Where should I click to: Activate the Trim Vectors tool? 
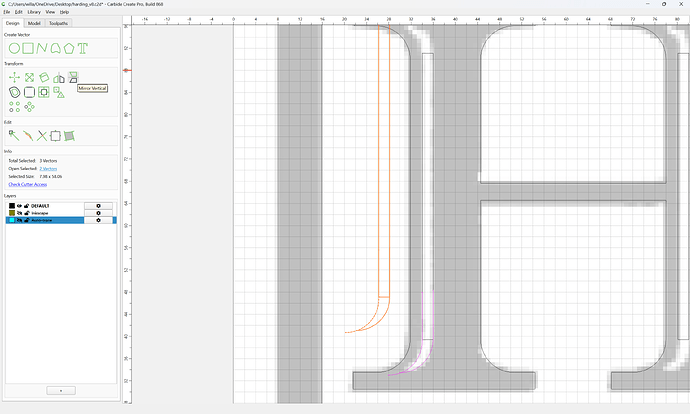point(42,136)
